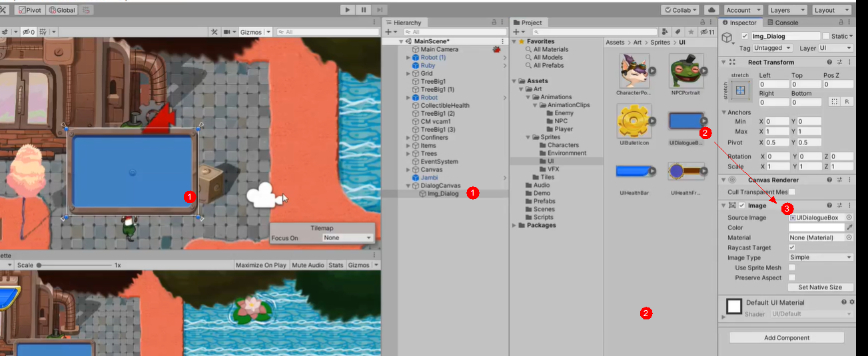Toggle the Static checkbox
868x356 pixels.
click(826, 36)
